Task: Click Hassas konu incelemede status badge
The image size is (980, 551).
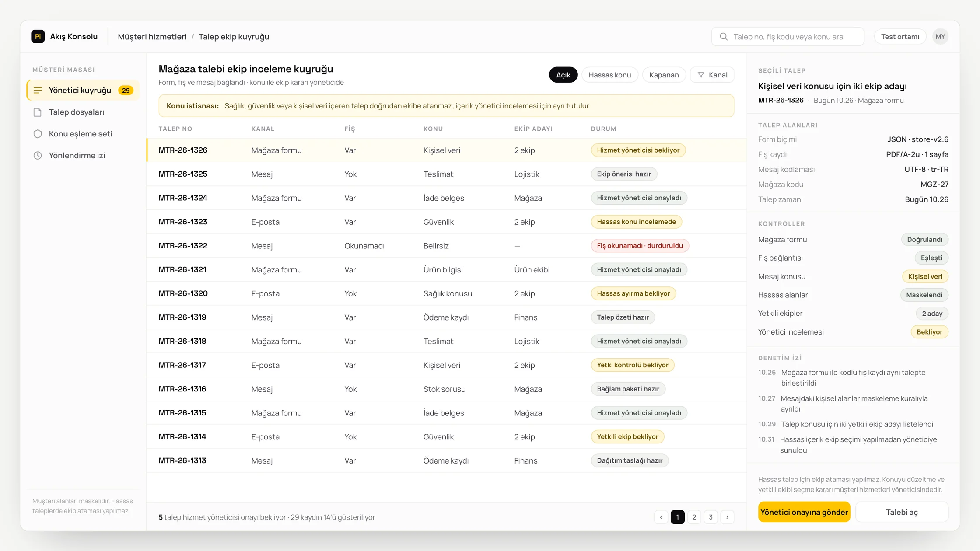Action: coord(636,222)
